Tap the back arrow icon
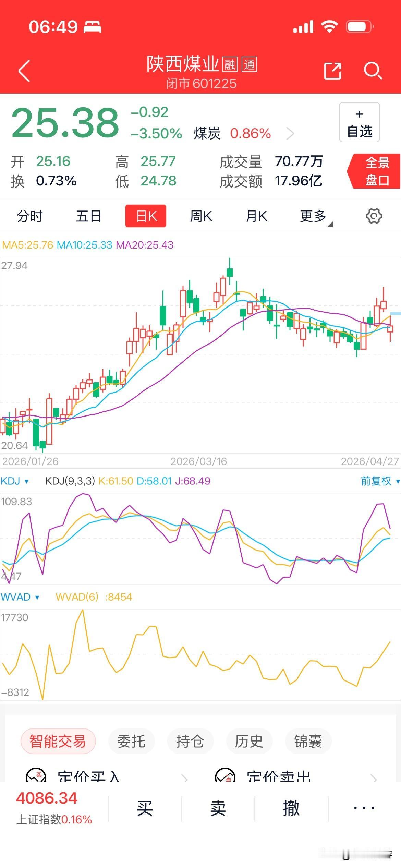This screenshot has width=401, height=868. click(x=24, y=71)
